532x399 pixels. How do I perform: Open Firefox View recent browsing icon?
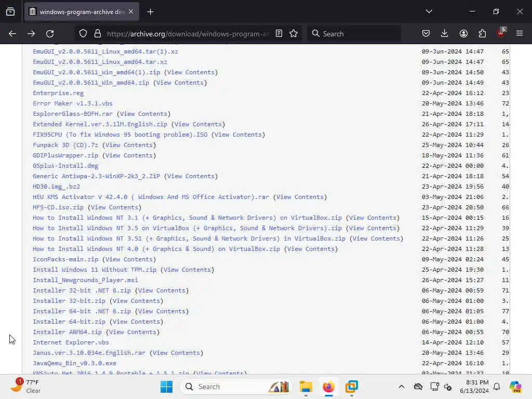10,11
